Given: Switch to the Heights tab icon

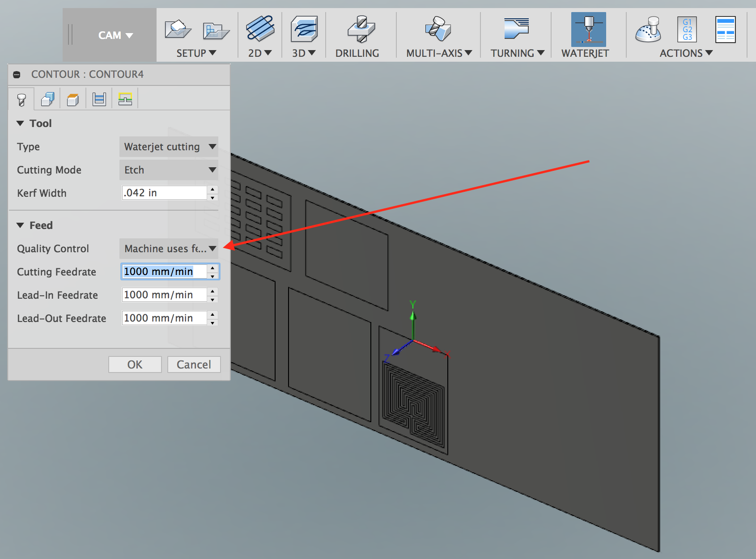Looking at the screenshot, I should [73, 99].
